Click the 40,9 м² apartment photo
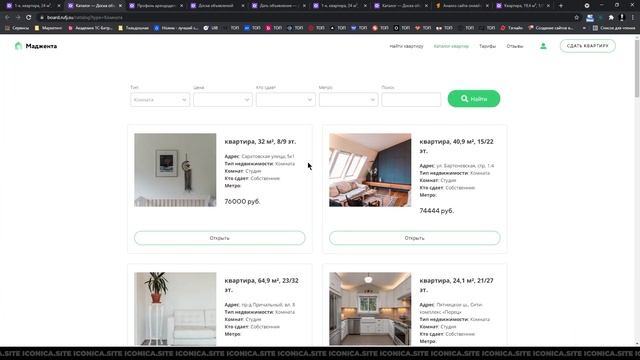This screenshot has height=360, width=640. tap(370, 170)
